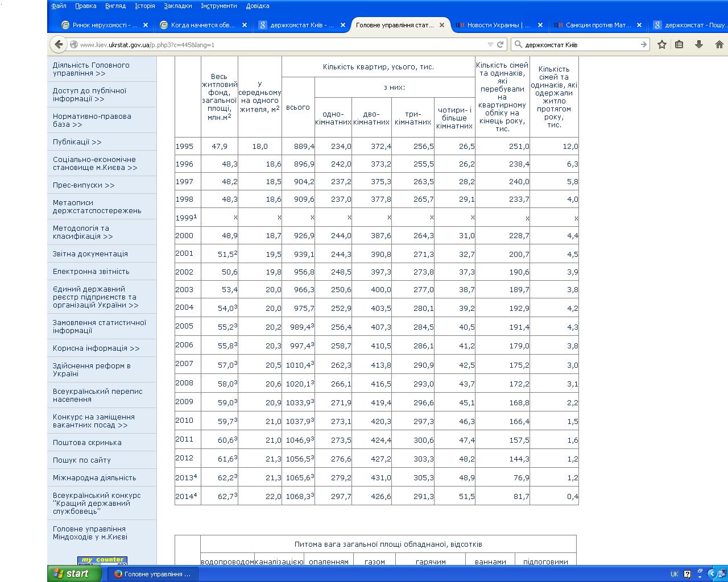
Task: Close the 'держкомстат Київ' tab
Action: [x=343, y=25]
